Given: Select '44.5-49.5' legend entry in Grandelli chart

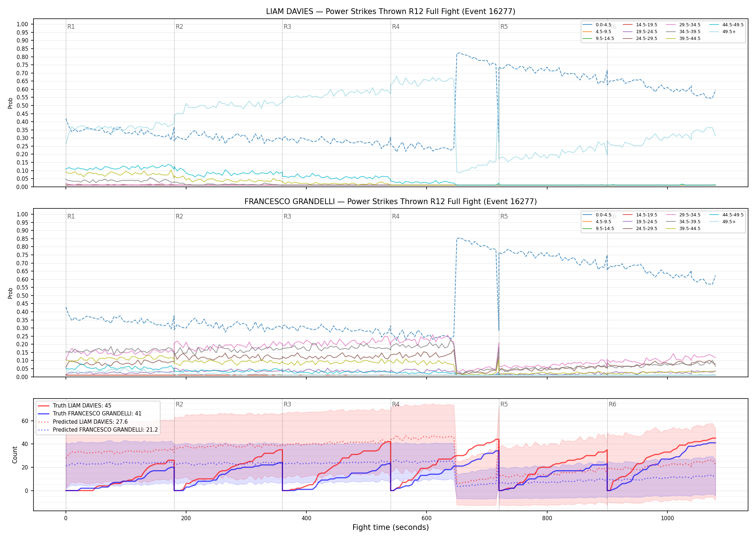Looking at the screenshot, I should 727,215.
